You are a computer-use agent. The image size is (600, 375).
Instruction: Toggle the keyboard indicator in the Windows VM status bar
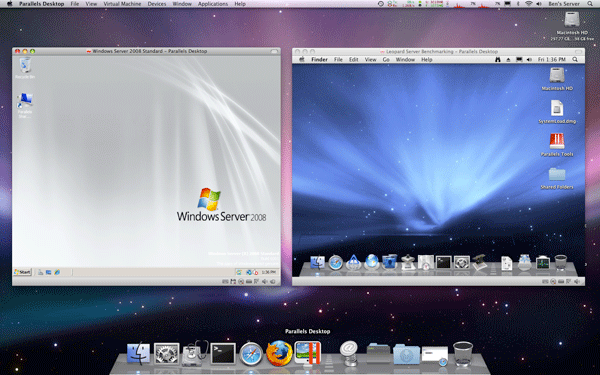pos(225,282)
